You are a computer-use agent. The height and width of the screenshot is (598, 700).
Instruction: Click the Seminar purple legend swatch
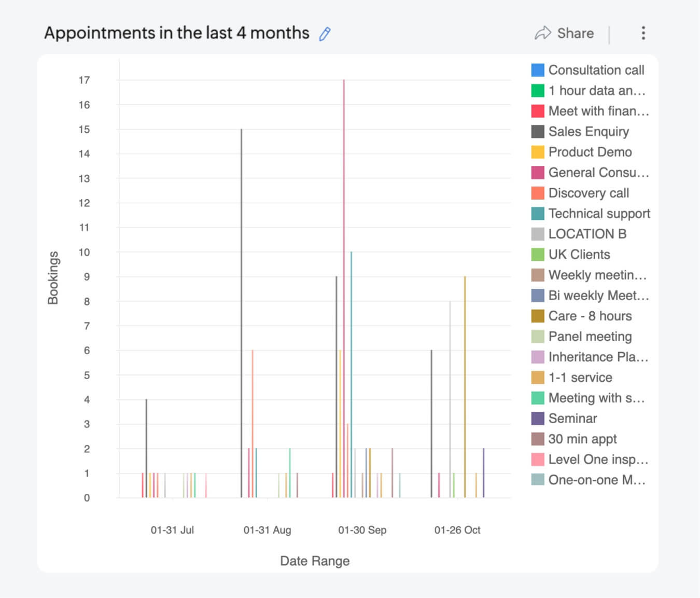pos(538,419)
